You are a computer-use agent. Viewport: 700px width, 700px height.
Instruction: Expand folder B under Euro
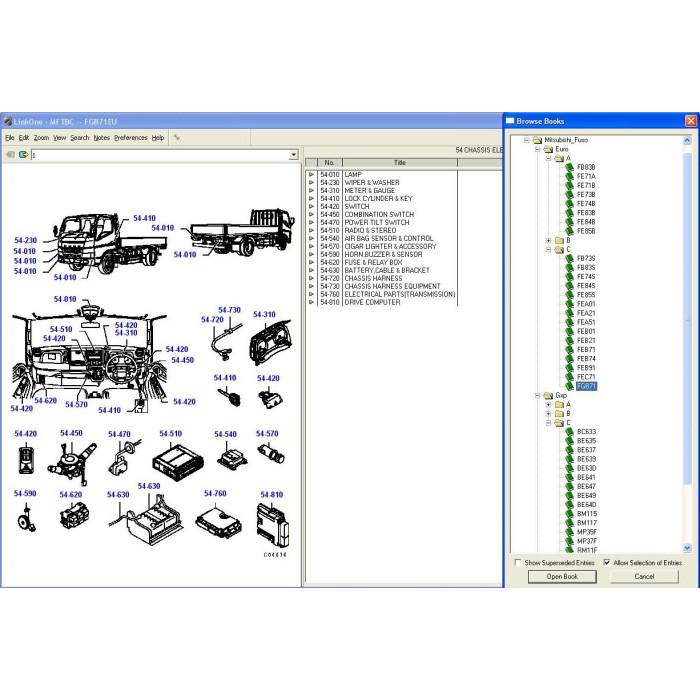(x=549, y=240)
